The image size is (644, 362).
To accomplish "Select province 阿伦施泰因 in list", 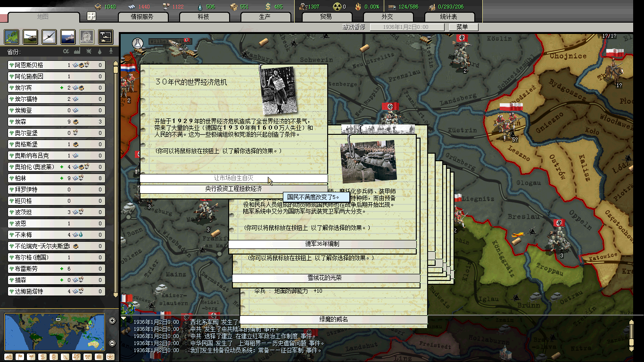I will point(56,76).
